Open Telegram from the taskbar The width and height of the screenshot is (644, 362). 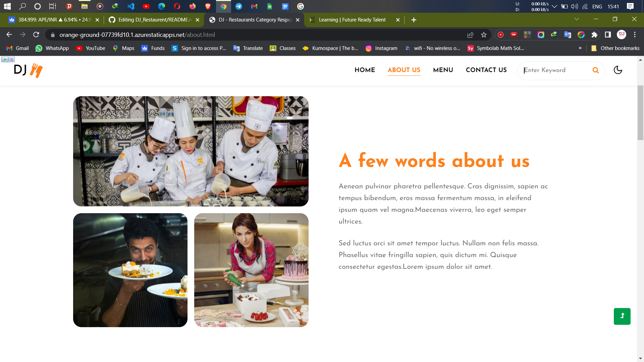pyautogui.click(x=239, y=6)
